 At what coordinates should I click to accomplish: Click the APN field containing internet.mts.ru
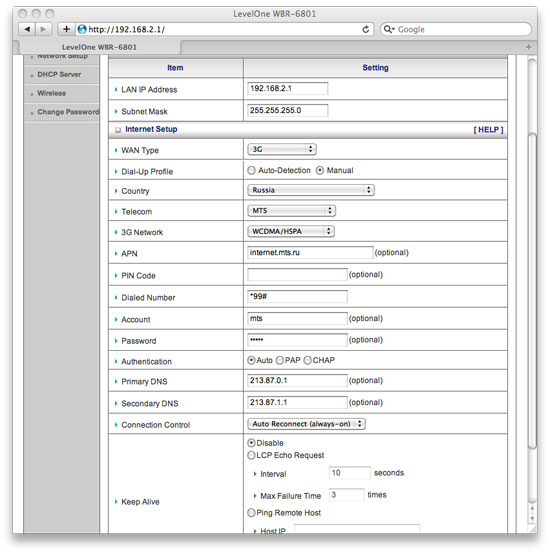click(310, 253)
